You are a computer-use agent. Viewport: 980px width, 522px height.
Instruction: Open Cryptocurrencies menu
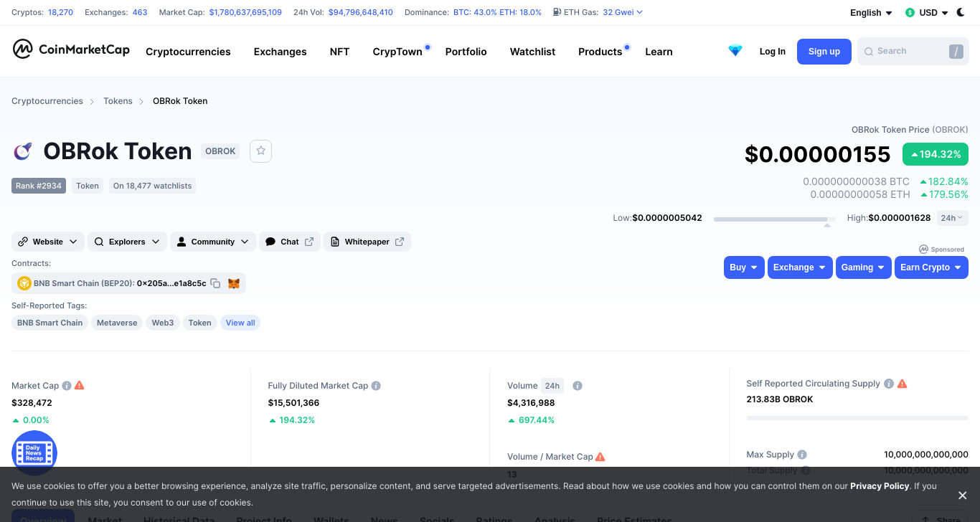coord(188,52)
